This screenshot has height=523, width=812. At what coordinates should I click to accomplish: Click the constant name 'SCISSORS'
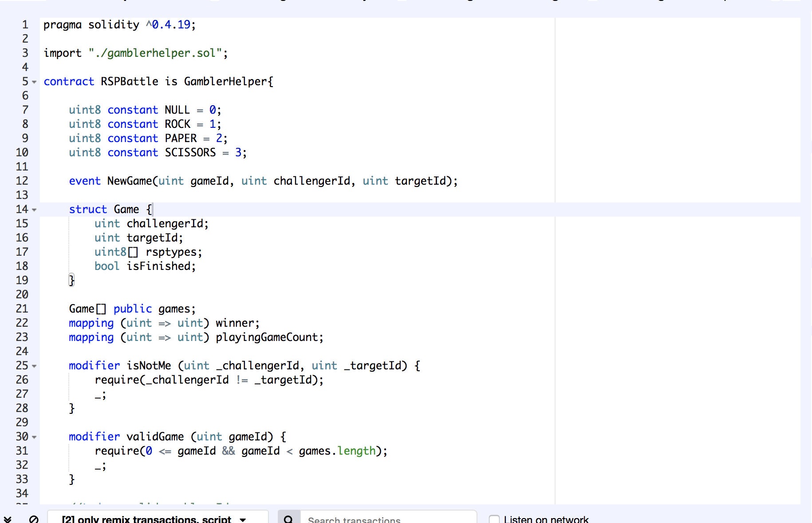(190, 152)
